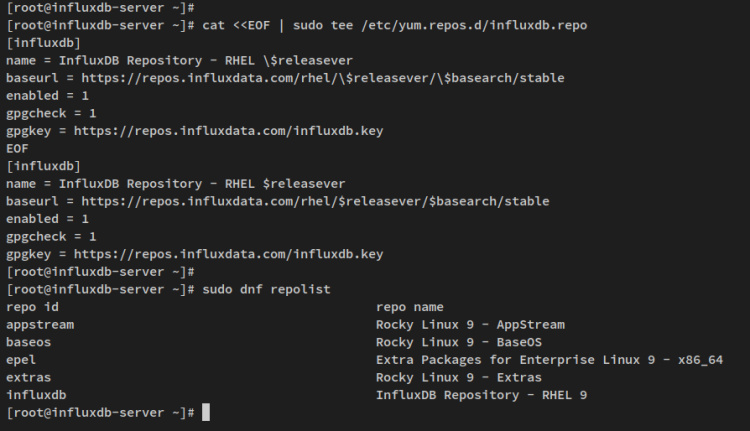
Task: Click 'Rocky Linux 9 - AppStream' repo name
Action: 470,324
